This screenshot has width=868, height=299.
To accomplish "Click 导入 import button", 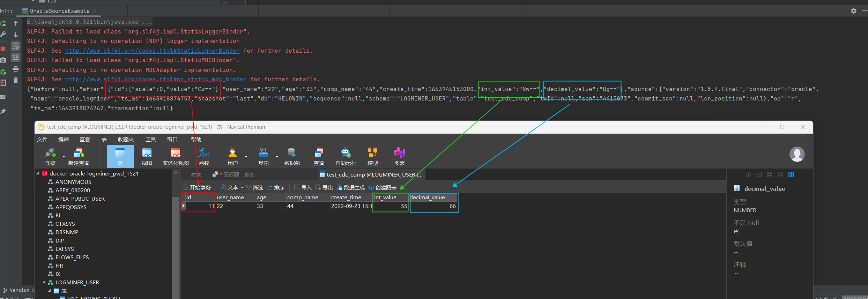I will point(303,188).
